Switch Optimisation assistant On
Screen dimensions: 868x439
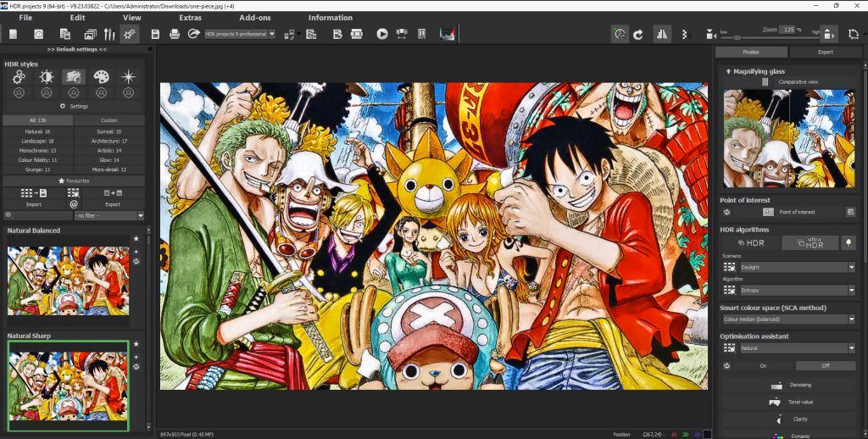pyautogui.click(x=762, y=365)
